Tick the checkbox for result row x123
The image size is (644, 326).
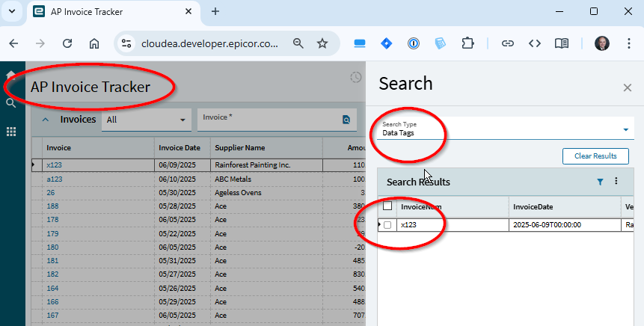tap(387, 225)
